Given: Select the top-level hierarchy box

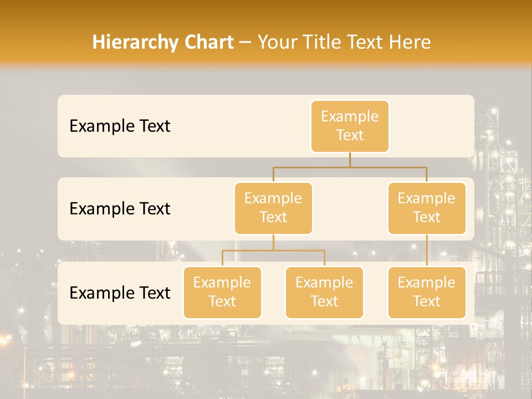Looking at the screenshot, I should coord(350,126).
